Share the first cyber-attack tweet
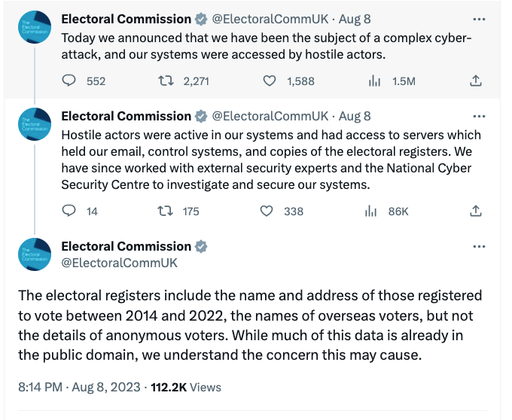512x420 pixels. [x=476, y=81]
